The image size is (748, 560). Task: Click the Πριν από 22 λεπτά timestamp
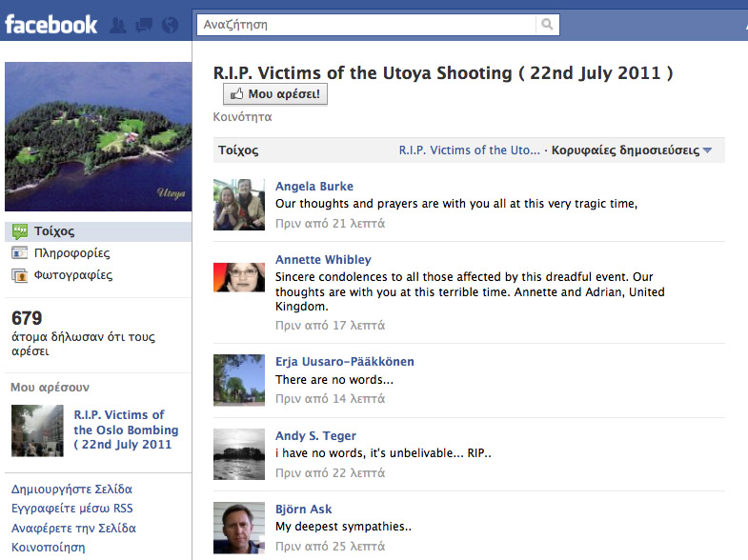coord(330,473)
